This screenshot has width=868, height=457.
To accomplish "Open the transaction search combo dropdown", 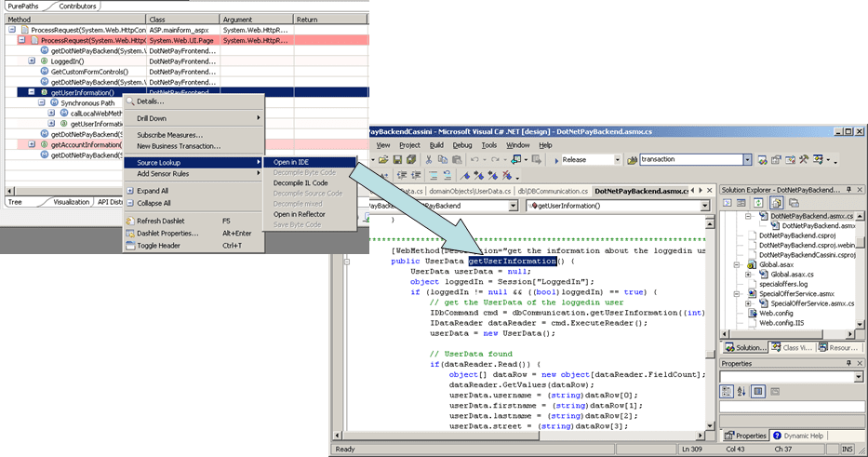I will [x=747, y=159].
